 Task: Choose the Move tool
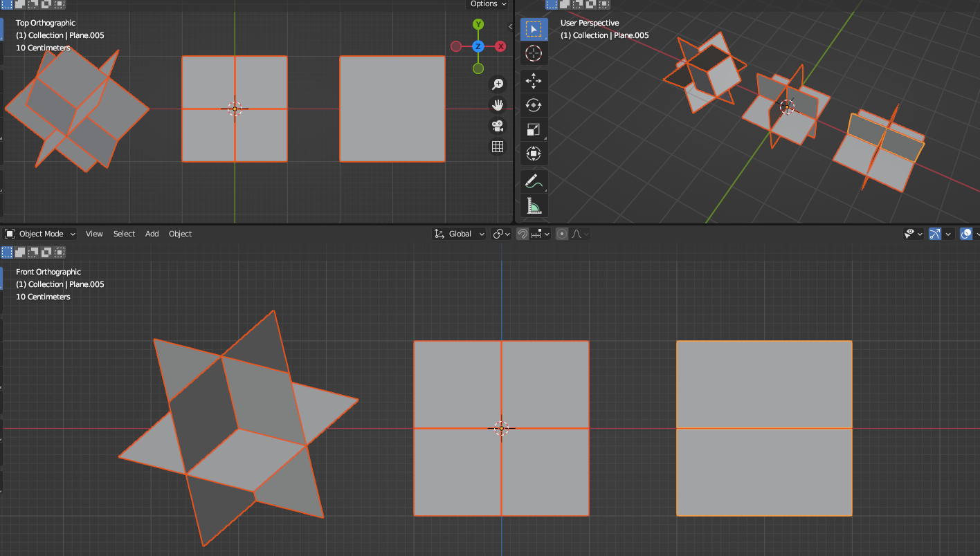click(x=534, y=82)
